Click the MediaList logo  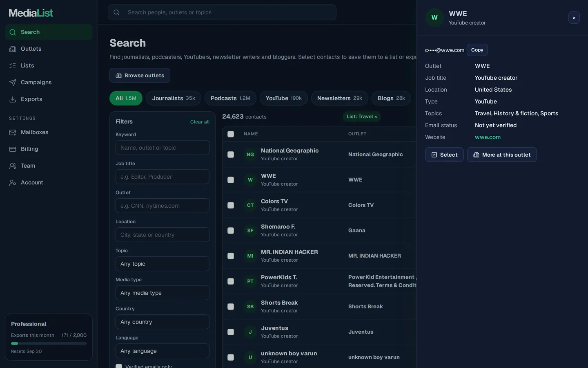click(31, 13)
